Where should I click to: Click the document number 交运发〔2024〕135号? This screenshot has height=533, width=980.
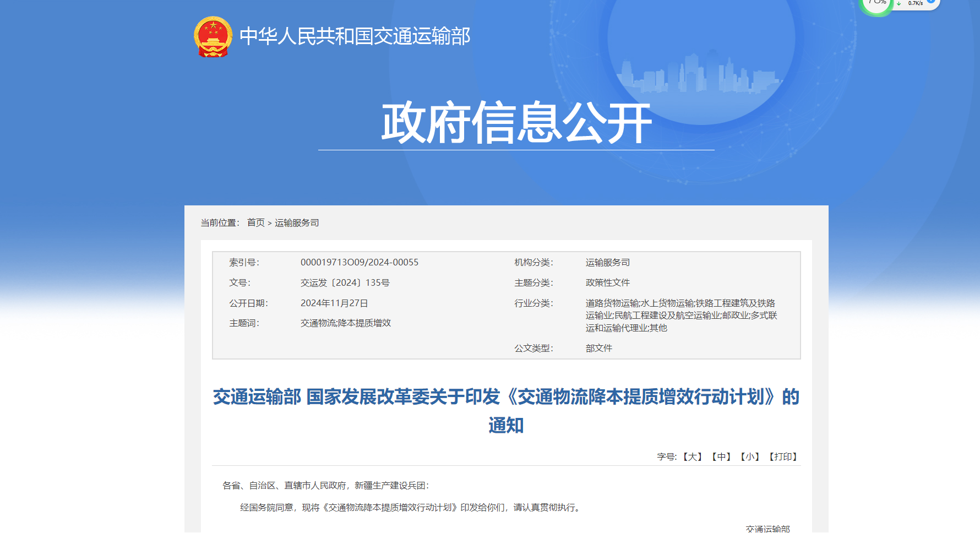pos(345,282)
